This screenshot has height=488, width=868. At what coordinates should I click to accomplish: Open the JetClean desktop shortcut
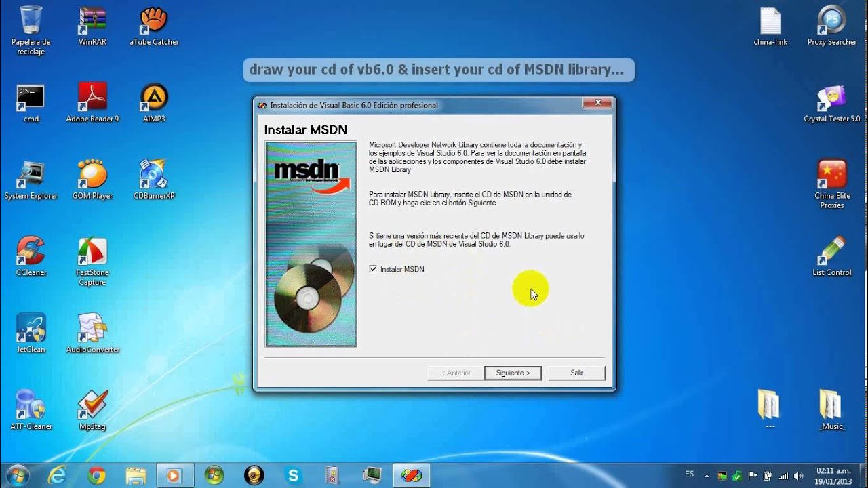(x=31, y=334)
